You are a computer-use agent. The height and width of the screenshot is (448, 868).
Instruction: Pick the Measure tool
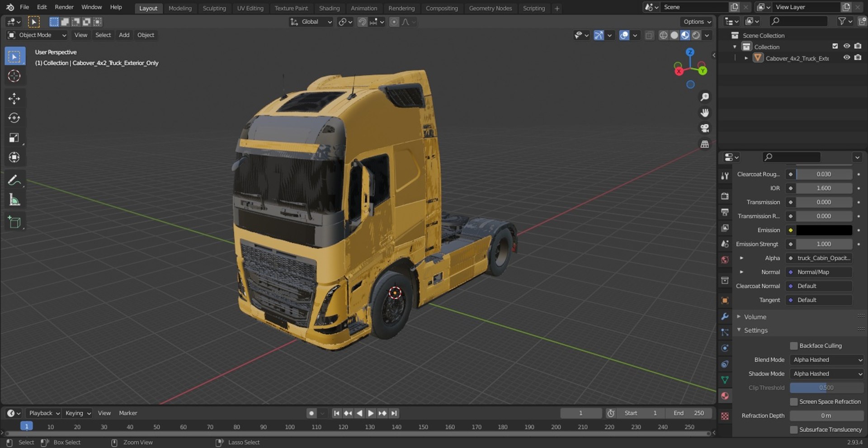click(14, 199)
